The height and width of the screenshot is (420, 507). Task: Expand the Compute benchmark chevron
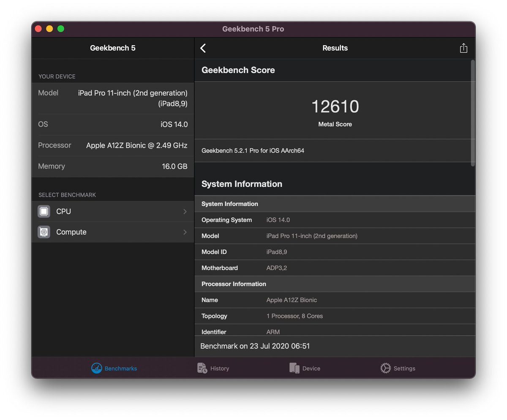(185, 232)
